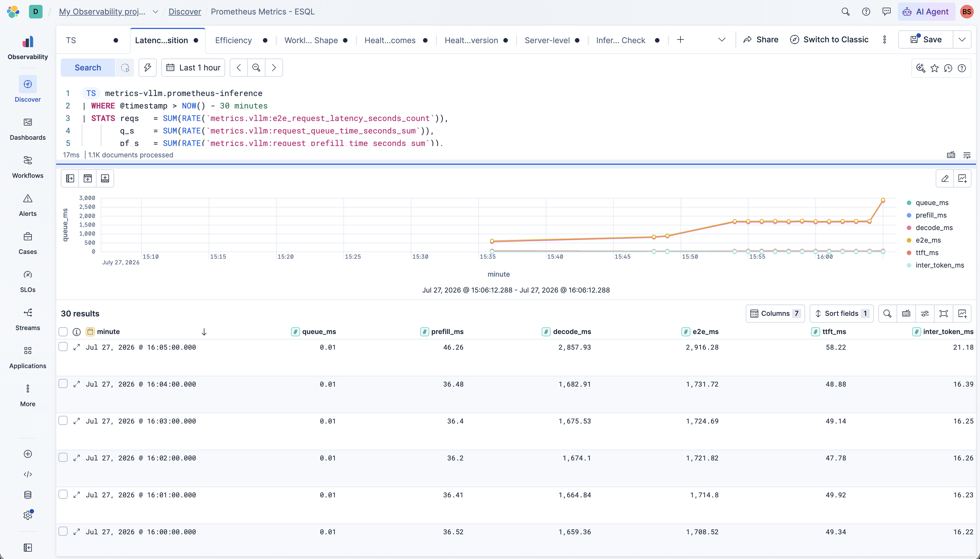Click the hide chart top layout icon
This screenshot has width=980, height=559.
point(87,178)
